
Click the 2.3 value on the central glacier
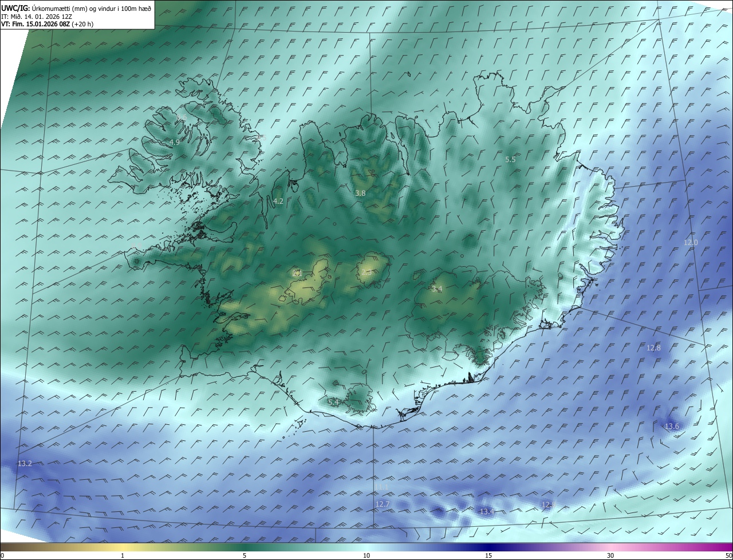(x=366, y=272)
